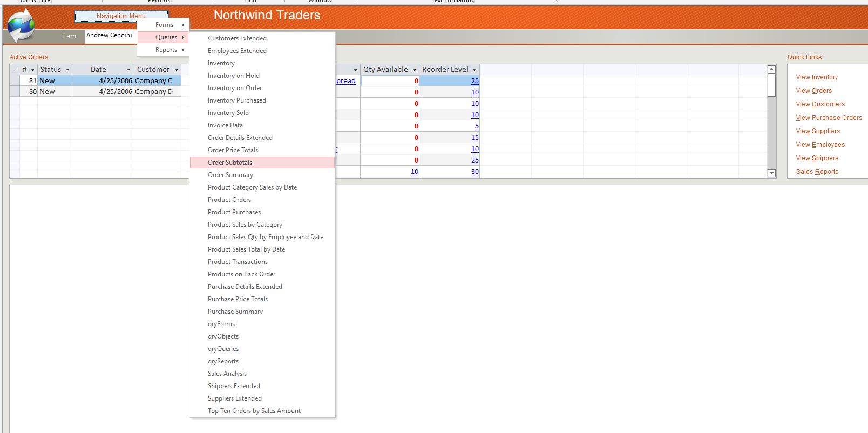The image size is (868, 433).
Task: Open the Reports submenu
Action: [x=166, y=50]
